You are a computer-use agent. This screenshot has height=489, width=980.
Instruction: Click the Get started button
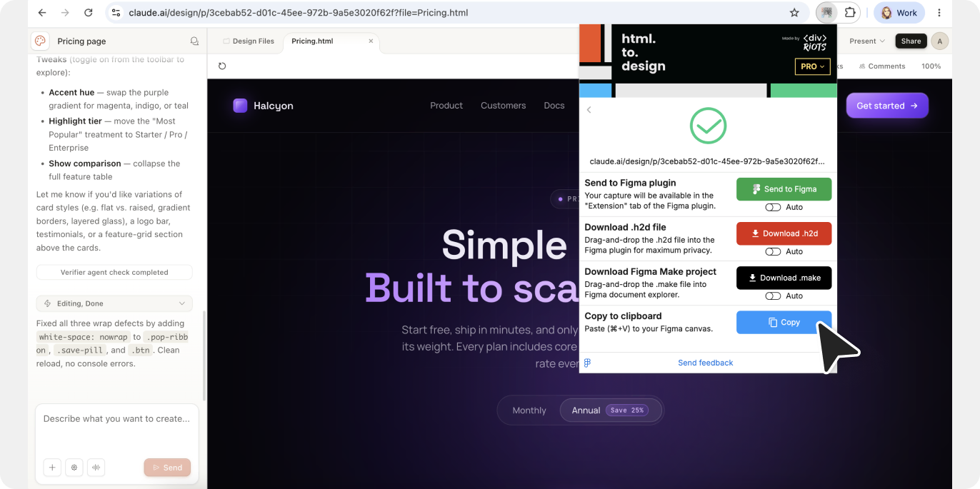point(888,106)
